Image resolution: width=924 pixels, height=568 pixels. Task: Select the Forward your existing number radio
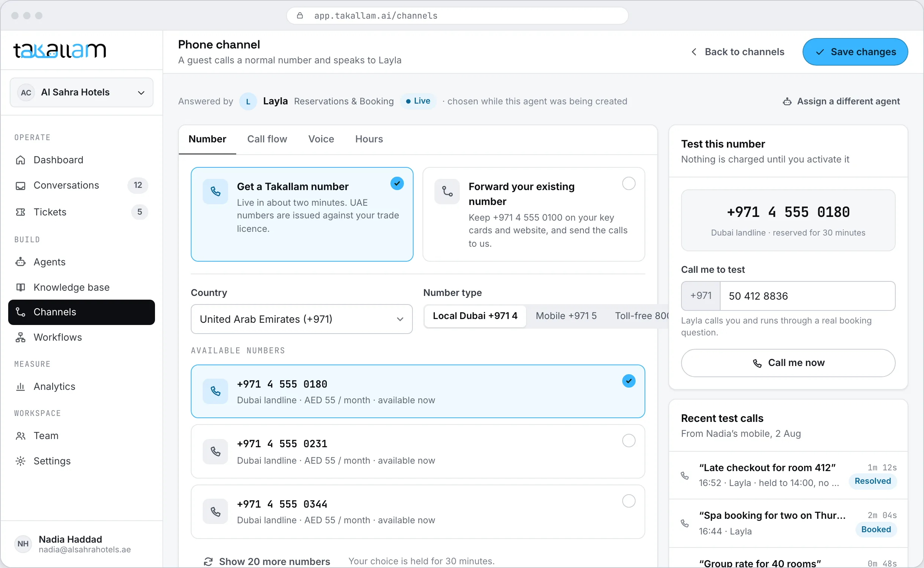tap(629, 184)
